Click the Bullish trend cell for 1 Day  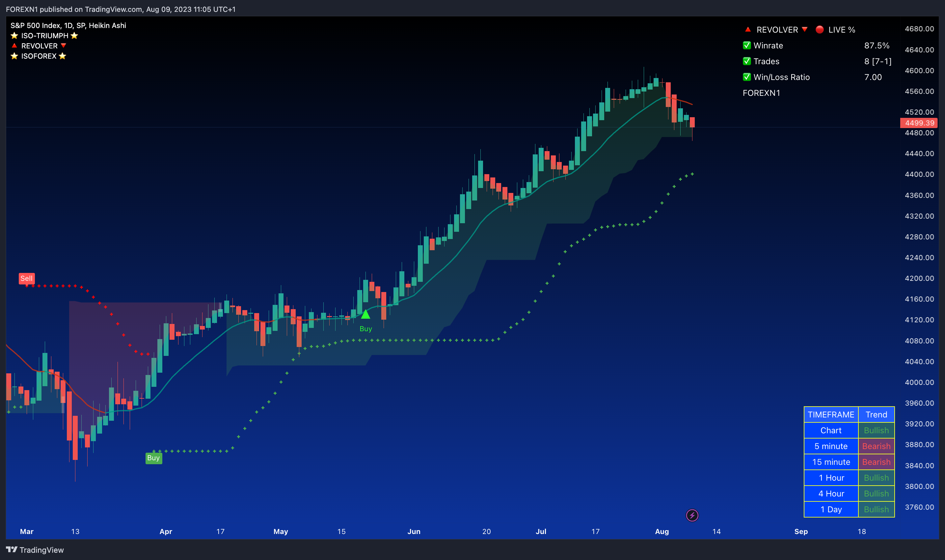(876, 509)
